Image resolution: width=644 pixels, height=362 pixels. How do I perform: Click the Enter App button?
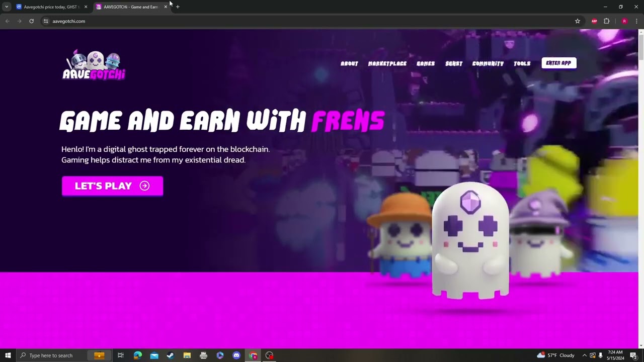558,63
